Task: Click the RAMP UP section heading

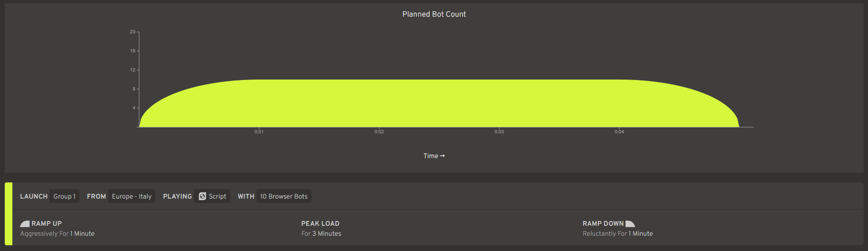Action: click(47, 223)
